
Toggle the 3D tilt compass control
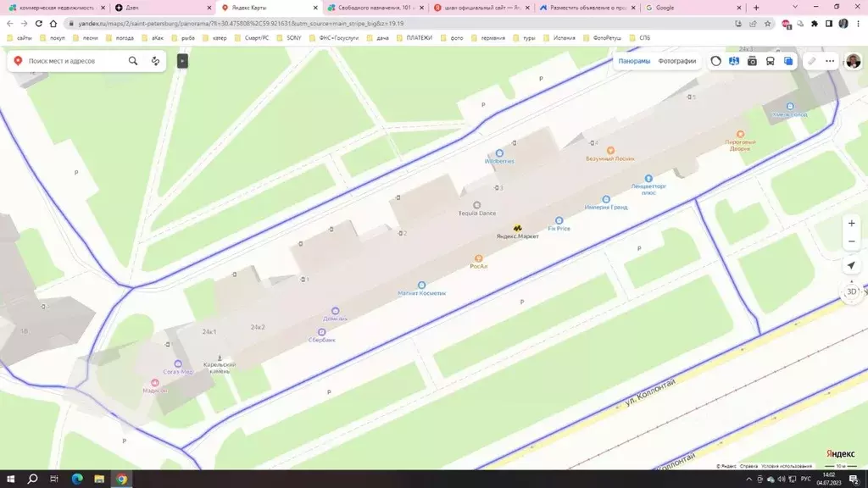click(x=851, y=291)
